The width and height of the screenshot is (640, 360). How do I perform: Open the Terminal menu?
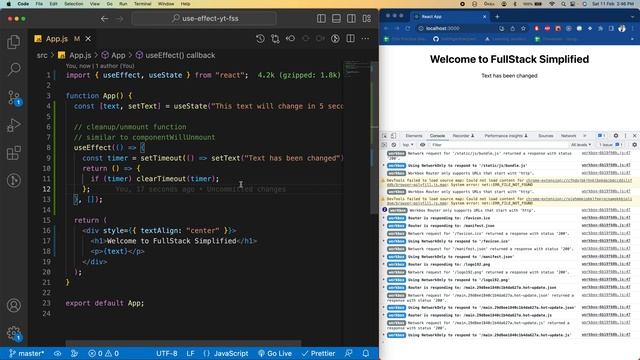point(142,4)
